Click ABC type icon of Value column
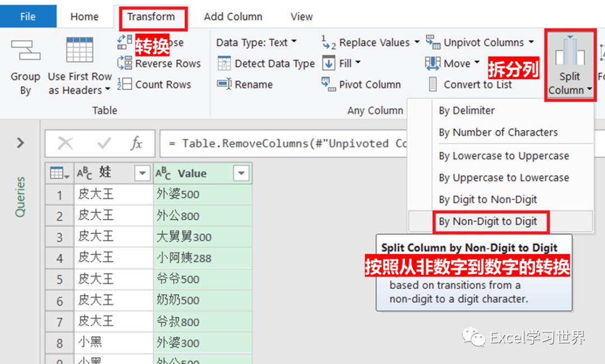Viewport: 605px width, 364px height. click(x=163, y=174)
